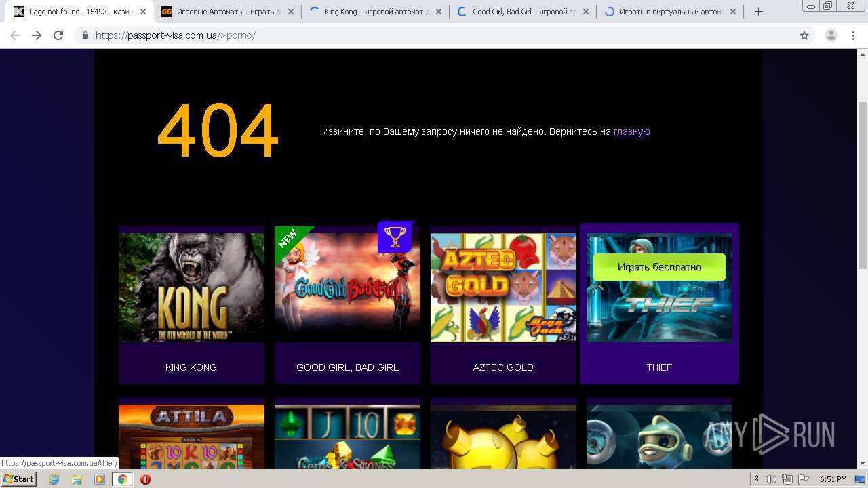Open the Action Center flag icon
Image resolution: width=868 pixels, height=488 pixels.
pyautogui.click(x=804, y=479)
